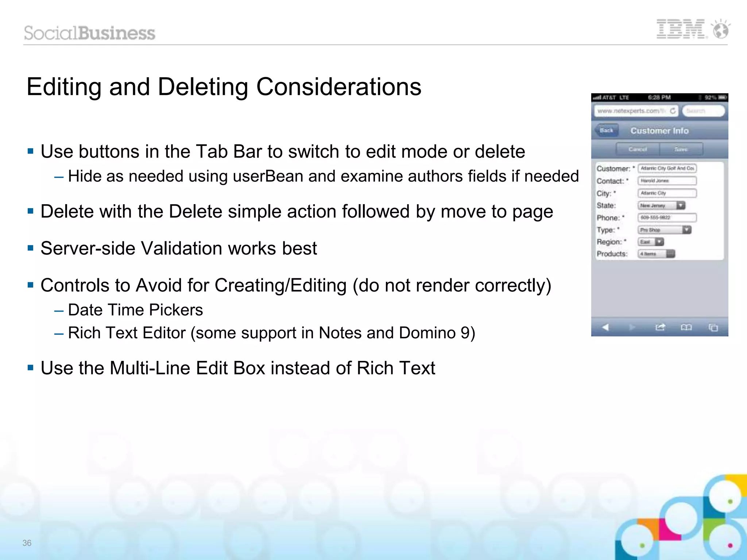Image resolution: width=747 pixels, height=560 pixels.
Task: Open the State dropdown showing New Jersey
Action: pos(662,205)
